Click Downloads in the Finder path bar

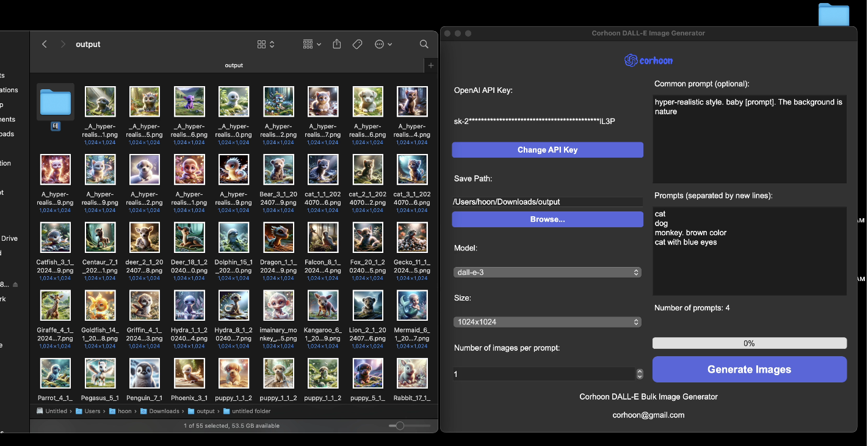[x=164, y=411]
